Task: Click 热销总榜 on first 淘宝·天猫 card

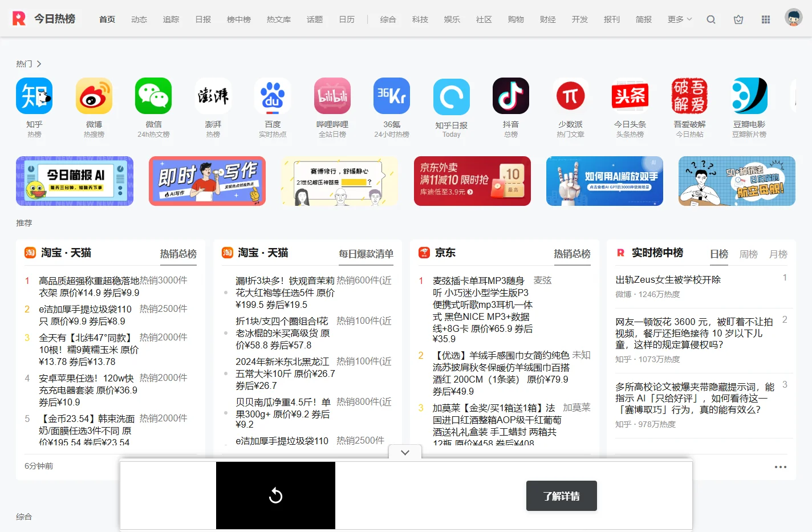Action: click(x=178, y=254)
